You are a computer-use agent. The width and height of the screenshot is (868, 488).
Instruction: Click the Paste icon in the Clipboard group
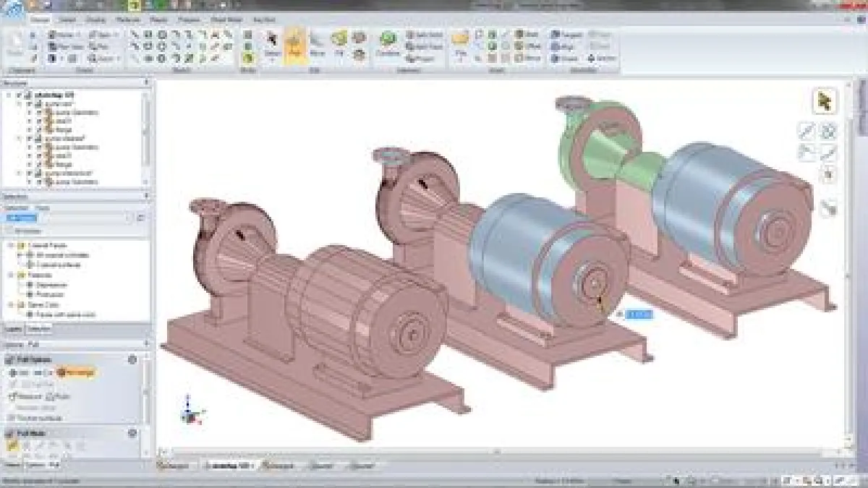(13, 40)
